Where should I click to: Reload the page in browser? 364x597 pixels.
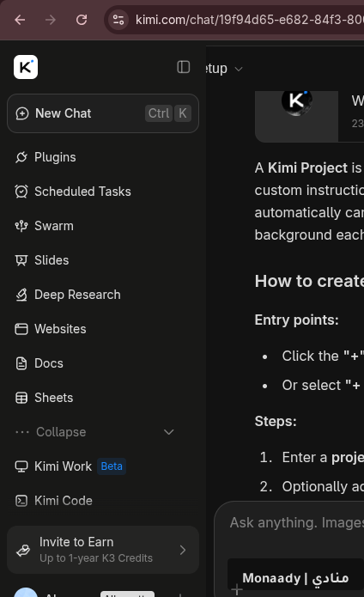(82, 20)
